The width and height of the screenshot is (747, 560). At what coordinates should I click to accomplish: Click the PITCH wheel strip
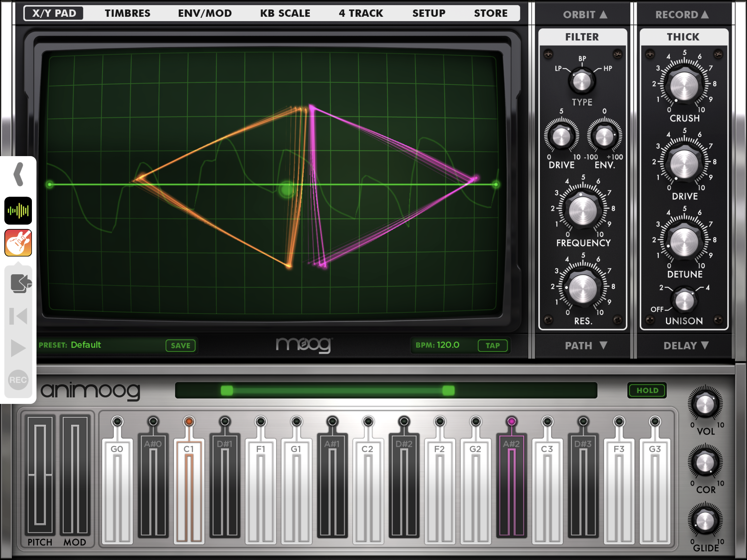pyautogui.click(x=40, y=475)
